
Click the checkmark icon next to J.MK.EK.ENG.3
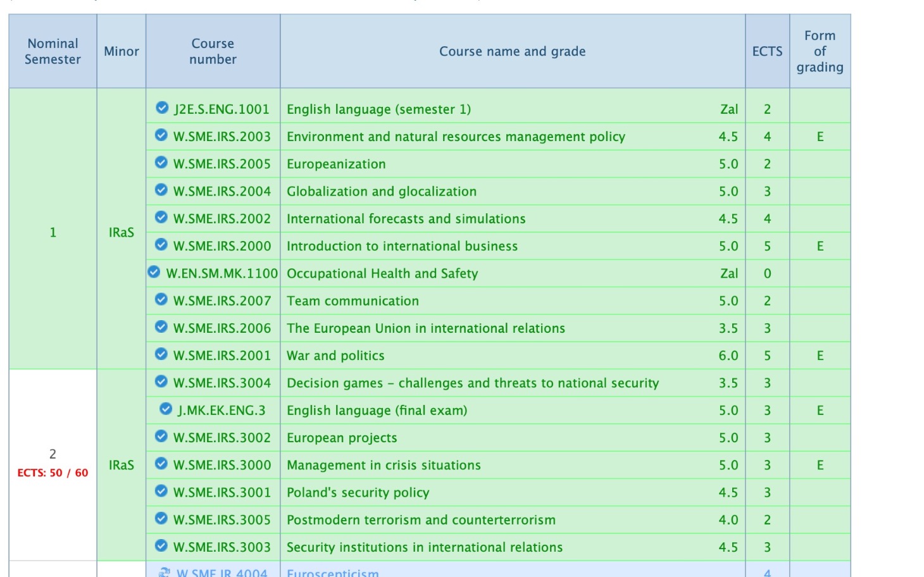coord(166,409)
